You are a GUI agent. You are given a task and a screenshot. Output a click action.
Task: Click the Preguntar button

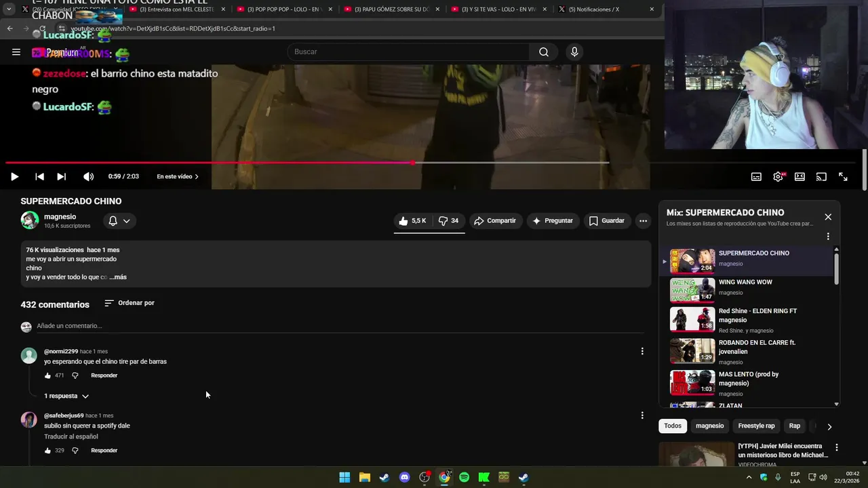point(553,221)
